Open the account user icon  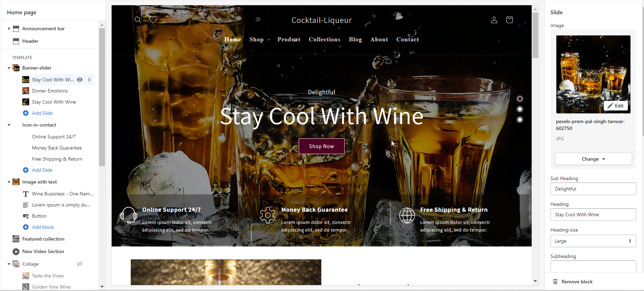[x=494, y=20]
